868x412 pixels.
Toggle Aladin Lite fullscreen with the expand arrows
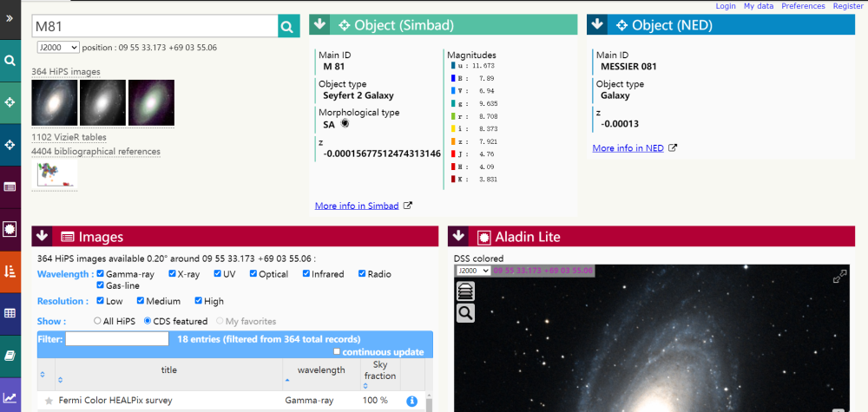coord(839,277)
